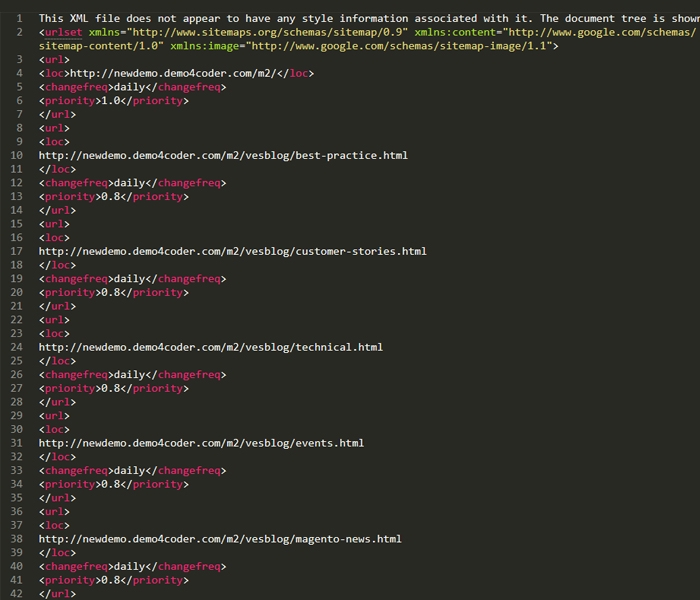Click line number 17 in the gutter
The width and height of the screenshot is (700, 600).
(x=16, y=251)
